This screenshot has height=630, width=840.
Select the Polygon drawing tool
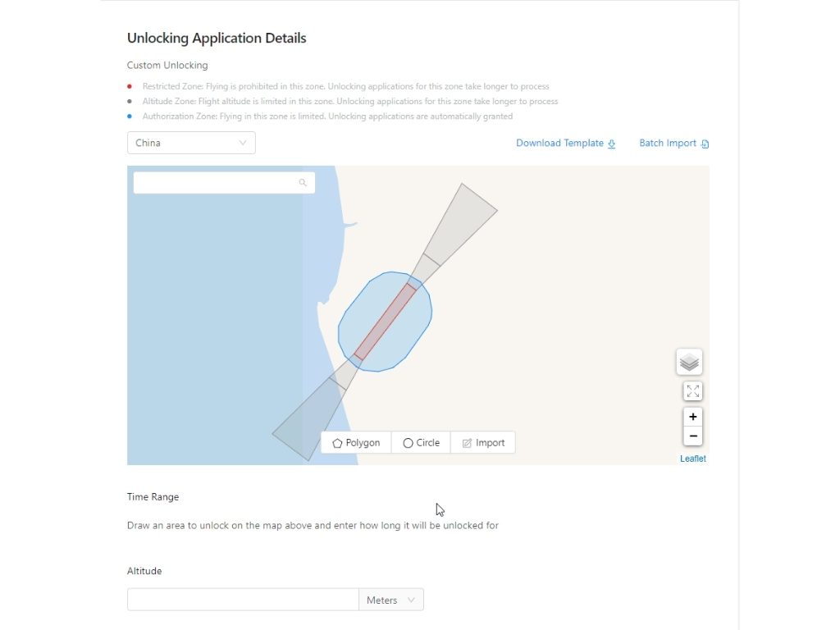point(355,442)
